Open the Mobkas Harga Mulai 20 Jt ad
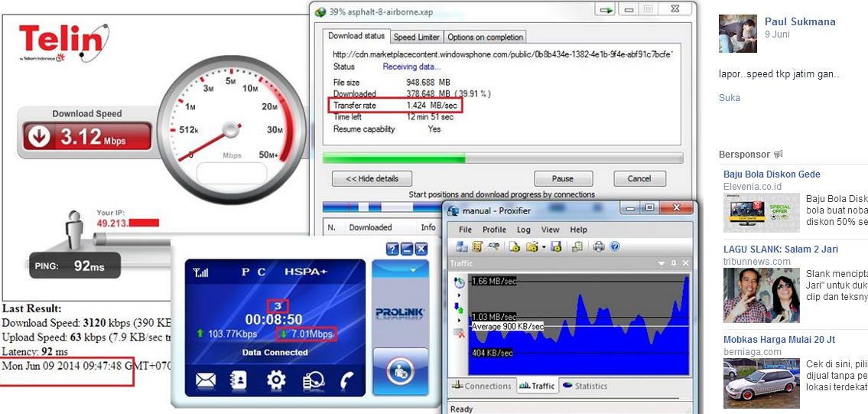 (x=779, y=339)
